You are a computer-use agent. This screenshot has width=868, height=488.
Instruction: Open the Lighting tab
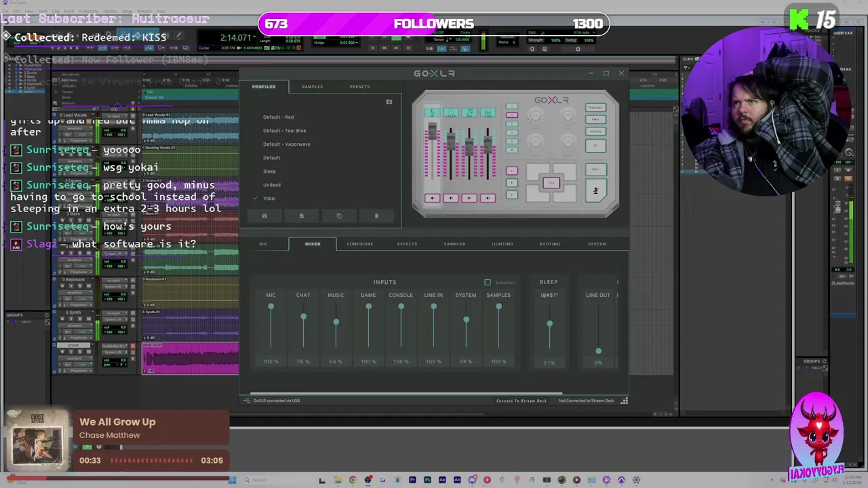point(502,244)
